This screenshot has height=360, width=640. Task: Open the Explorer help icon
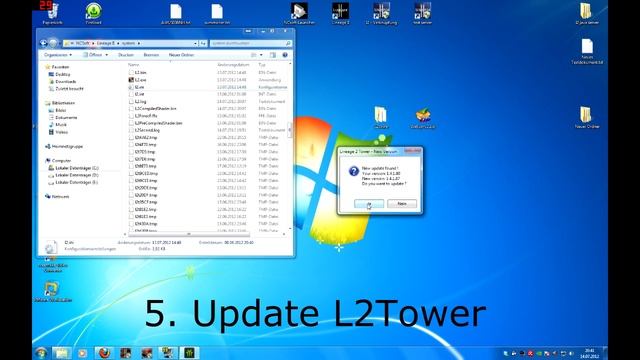[x=285, y=55]
